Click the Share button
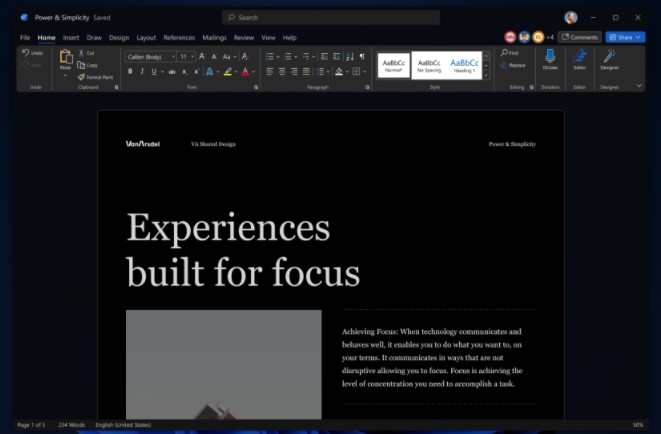Viewport: 661px width, 434px height. coord(625,37)
